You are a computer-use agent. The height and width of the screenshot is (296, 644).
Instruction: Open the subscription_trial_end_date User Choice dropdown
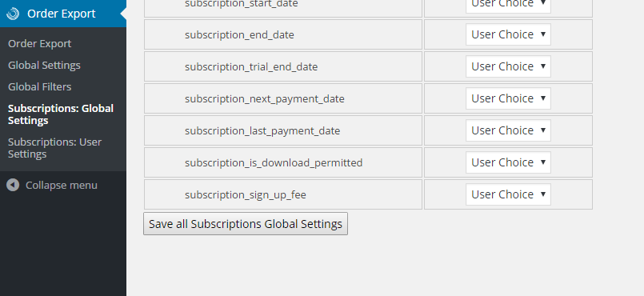point(508,66)
